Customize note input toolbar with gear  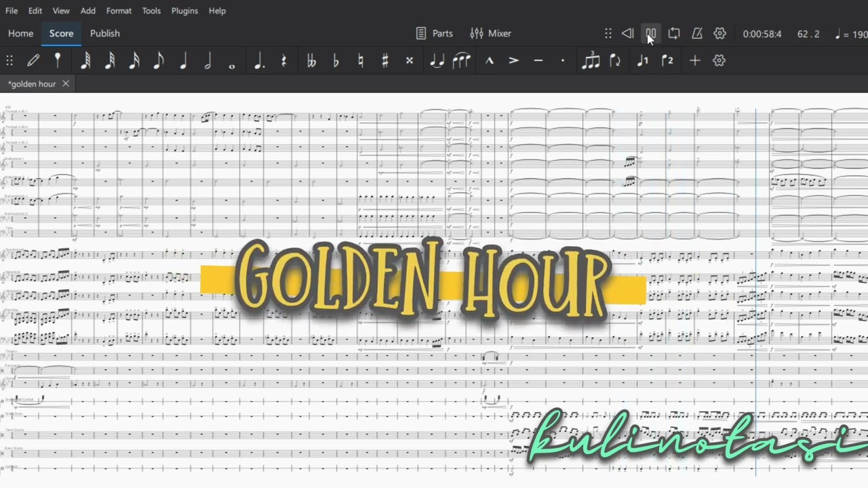coord(719,61)
